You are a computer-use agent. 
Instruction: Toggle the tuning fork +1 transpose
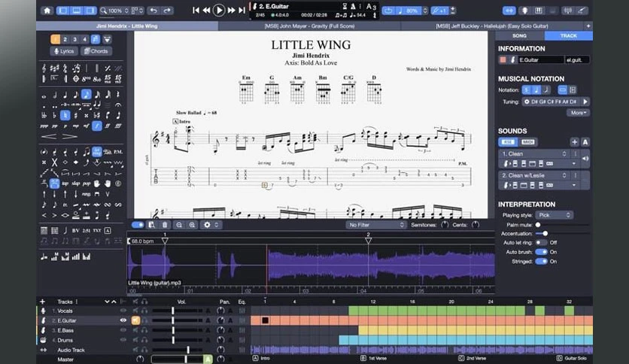click(439, 11)
